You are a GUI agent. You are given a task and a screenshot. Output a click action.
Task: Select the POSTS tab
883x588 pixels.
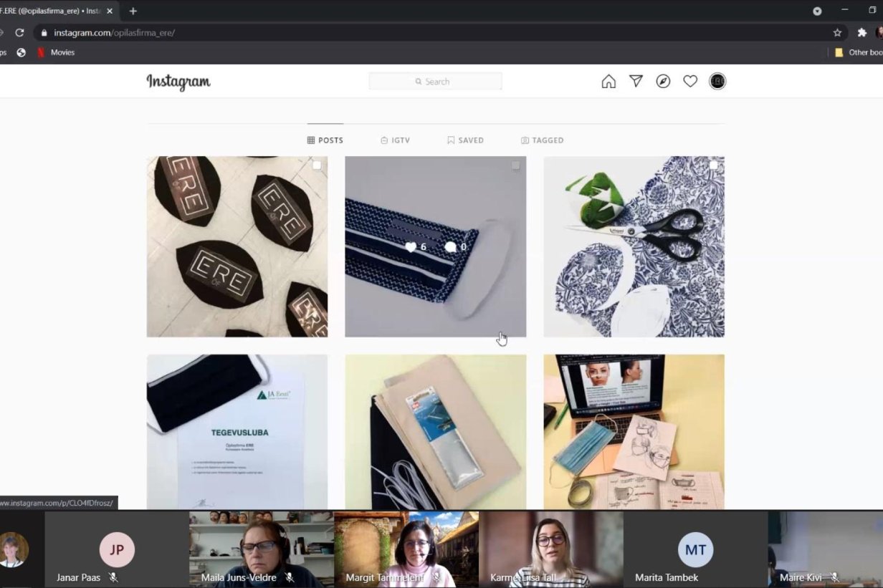[325, 140]
